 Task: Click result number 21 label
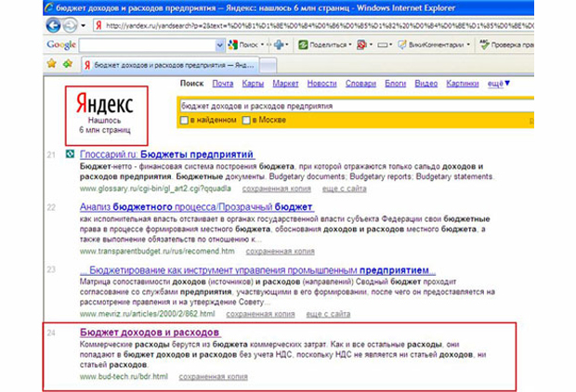(51, 155)
